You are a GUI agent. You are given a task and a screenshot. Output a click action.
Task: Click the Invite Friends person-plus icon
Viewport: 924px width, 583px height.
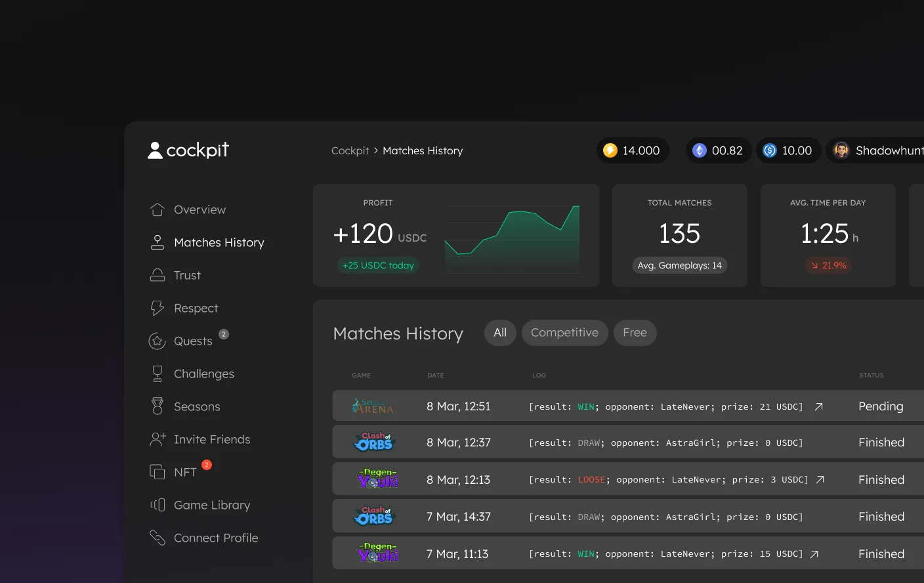[157, 439]
